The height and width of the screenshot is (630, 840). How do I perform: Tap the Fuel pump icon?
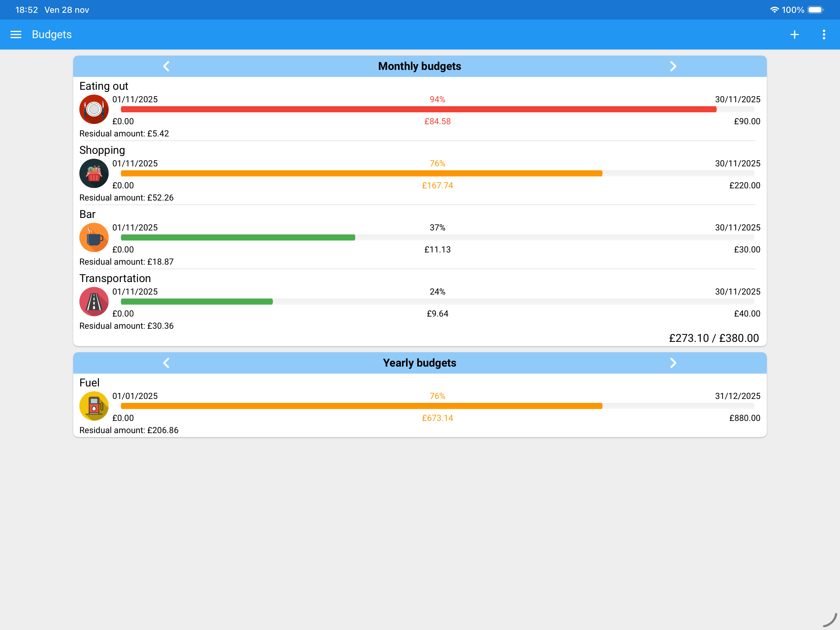94,406
